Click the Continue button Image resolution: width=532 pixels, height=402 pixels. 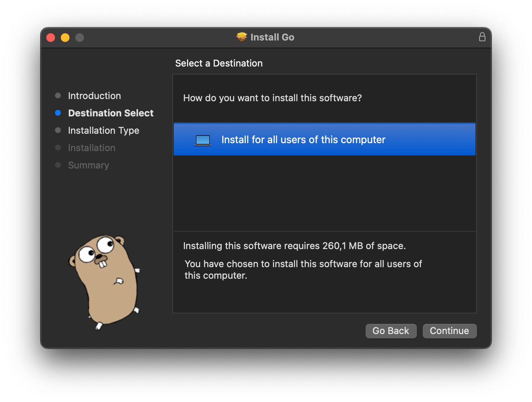click(x=449, y=331)
